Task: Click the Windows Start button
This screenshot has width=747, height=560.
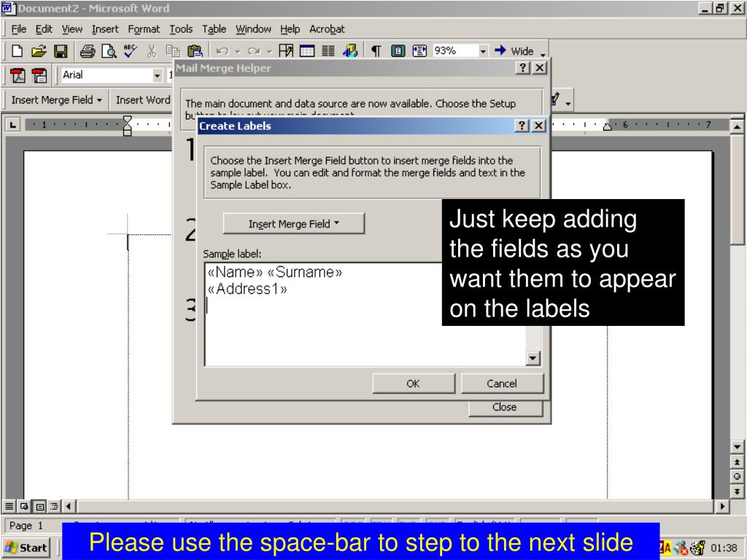Action: (x=26, y=548)
